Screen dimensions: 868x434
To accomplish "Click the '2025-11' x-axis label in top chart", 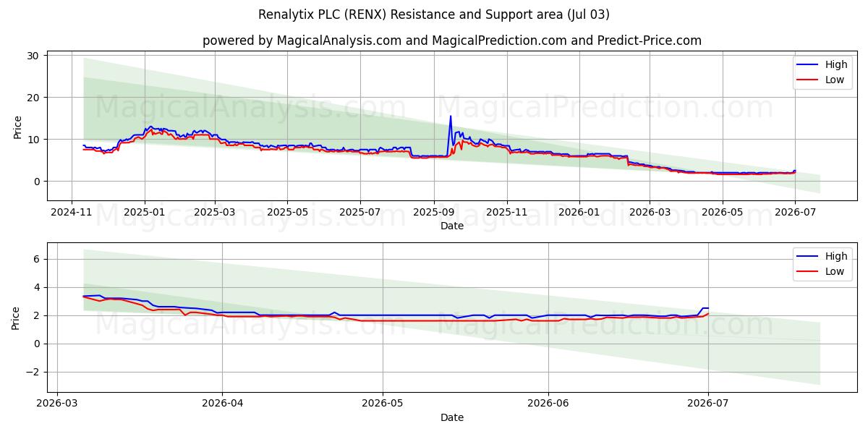I will [x=507, y=213].
